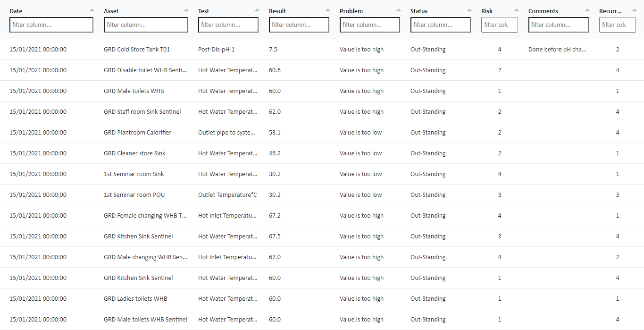This screenshot has height=330, width=644.
Task: Focus the Date filter column field
Action: (51, 25)
